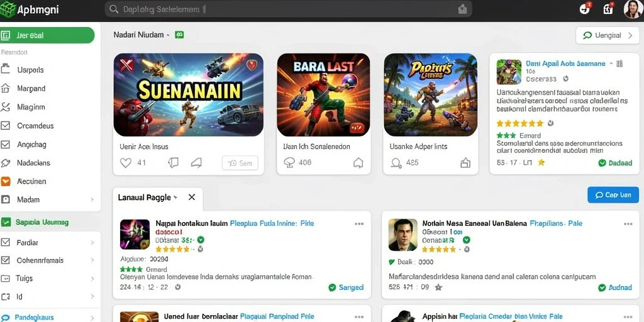644x322 pixels.
Task: Click the notification bell icon with red badge
Action: [x=584, y=8]
